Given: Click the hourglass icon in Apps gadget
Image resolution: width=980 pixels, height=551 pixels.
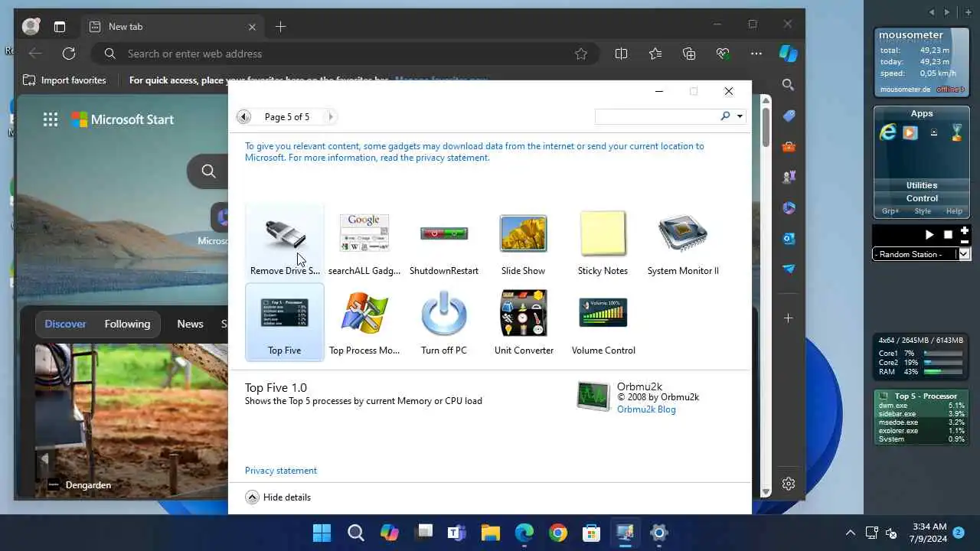Looking at the screenshot, I should tap(956, 132).
